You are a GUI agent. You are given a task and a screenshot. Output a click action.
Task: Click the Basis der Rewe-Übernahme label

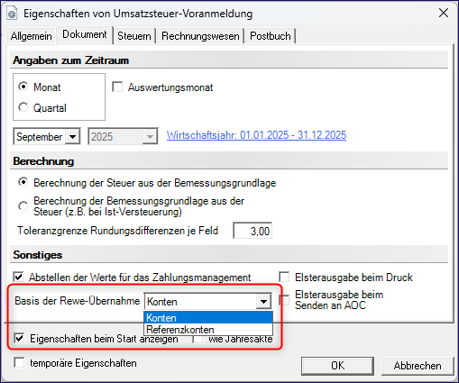tap(77, 301)
